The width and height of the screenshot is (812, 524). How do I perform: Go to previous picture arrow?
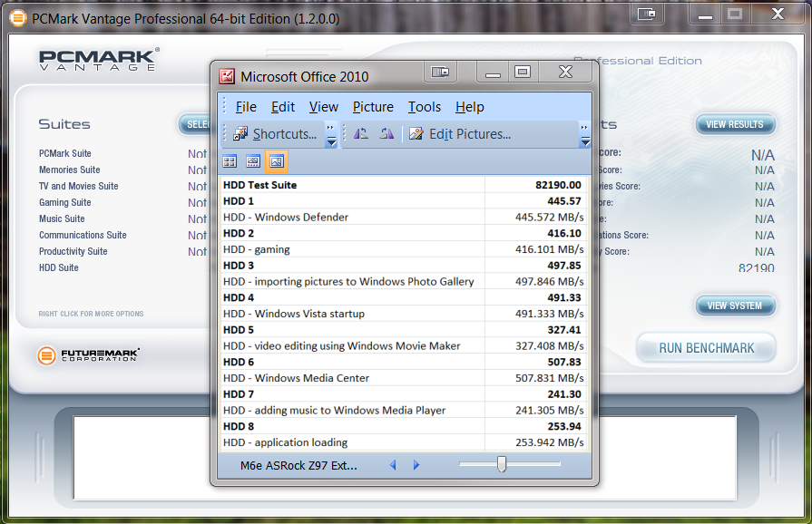coord(393,465)
